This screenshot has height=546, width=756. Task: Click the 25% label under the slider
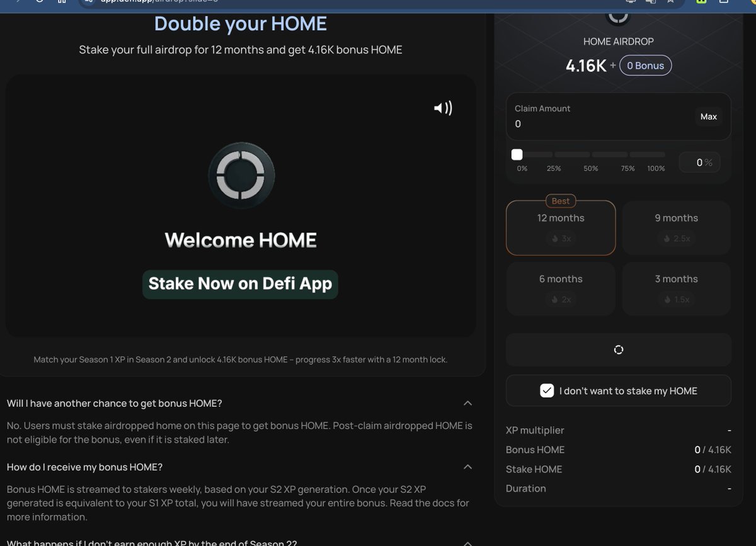coord(554,169)
